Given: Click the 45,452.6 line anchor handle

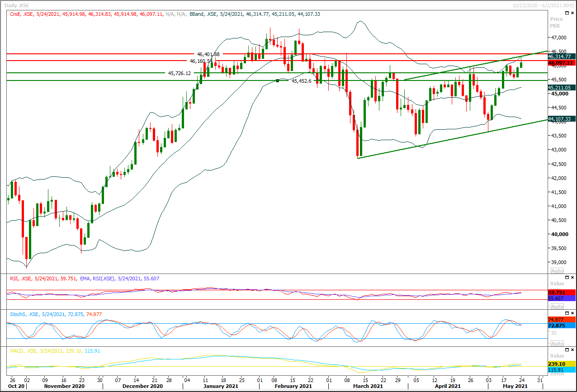Looking at the screenshot, I should [278, 80].
